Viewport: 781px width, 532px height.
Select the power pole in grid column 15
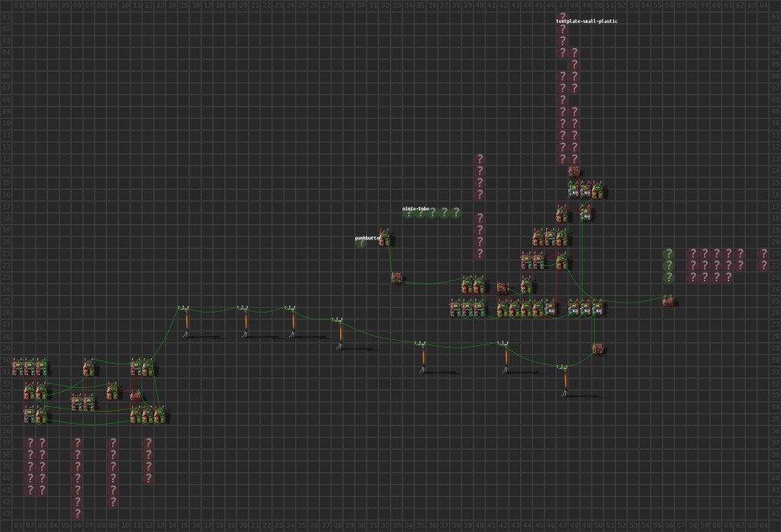pos(185,322)
